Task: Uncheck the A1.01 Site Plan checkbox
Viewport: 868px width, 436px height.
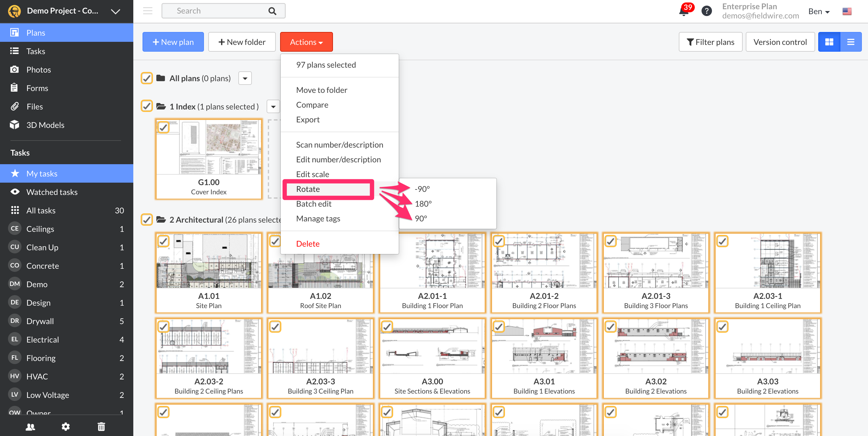Action: coord(164,241)
